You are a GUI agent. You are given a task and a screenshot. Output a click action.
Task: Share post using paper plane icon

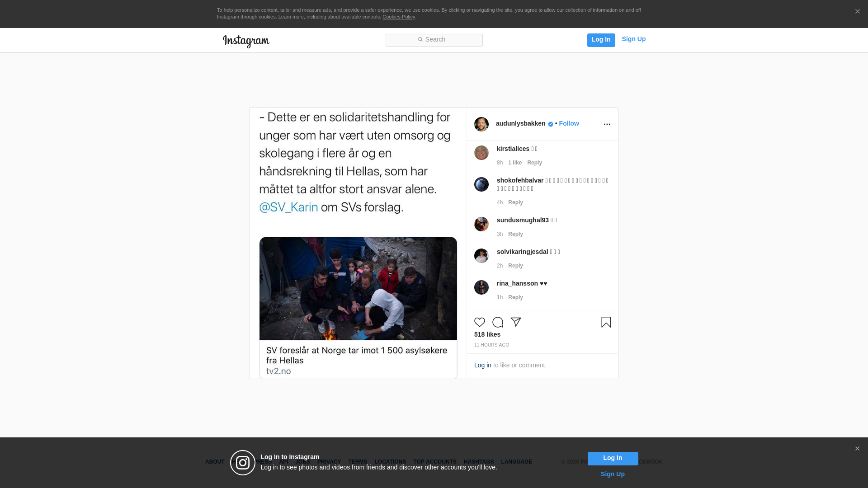click(x=516, y=322)
